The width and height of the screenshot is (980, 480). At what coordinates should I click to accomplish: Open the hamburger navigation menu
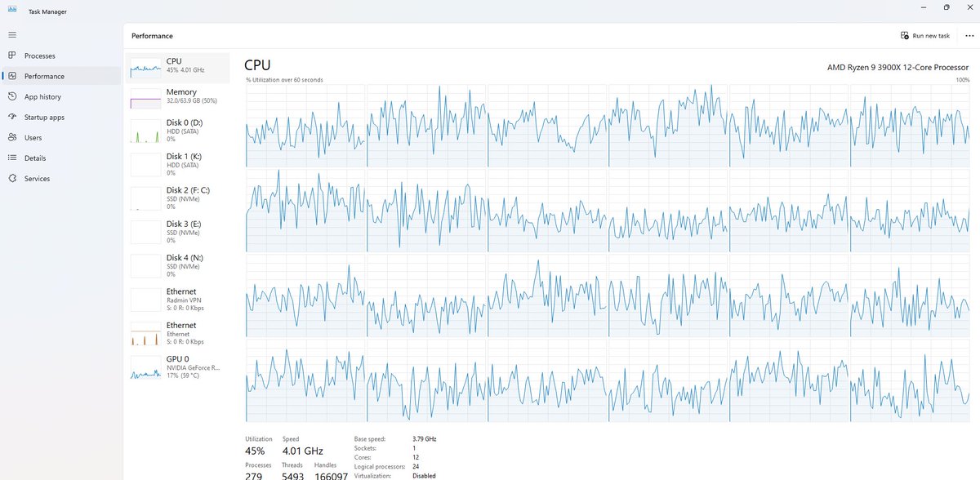[11, 35]
